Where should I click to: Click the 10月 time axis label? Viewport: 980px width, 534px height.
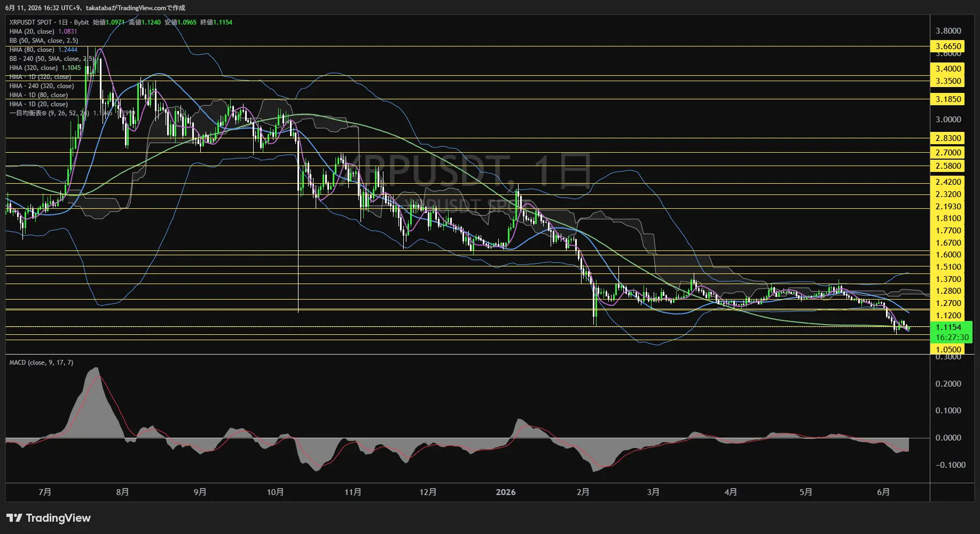pos(275,492)
